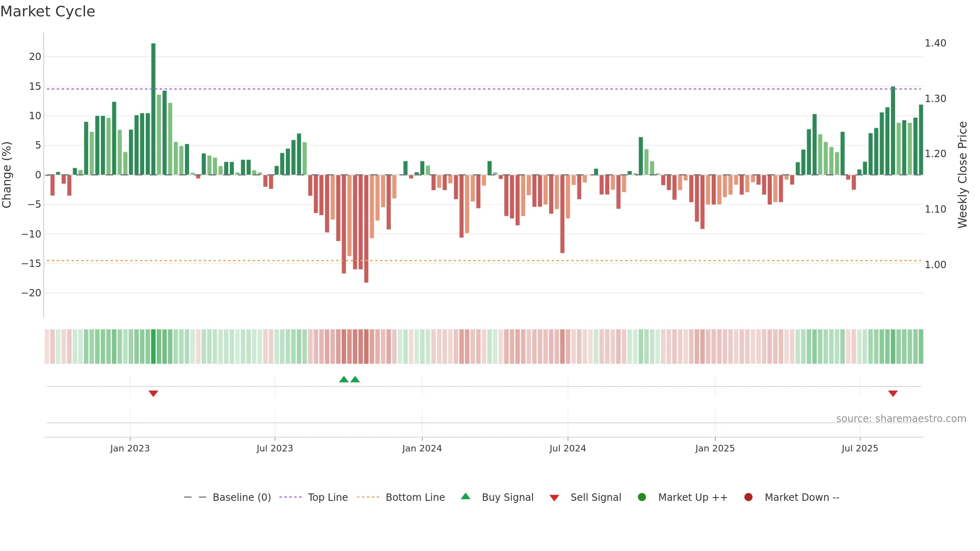Toggle the Market Down -- legend entry

791,497
